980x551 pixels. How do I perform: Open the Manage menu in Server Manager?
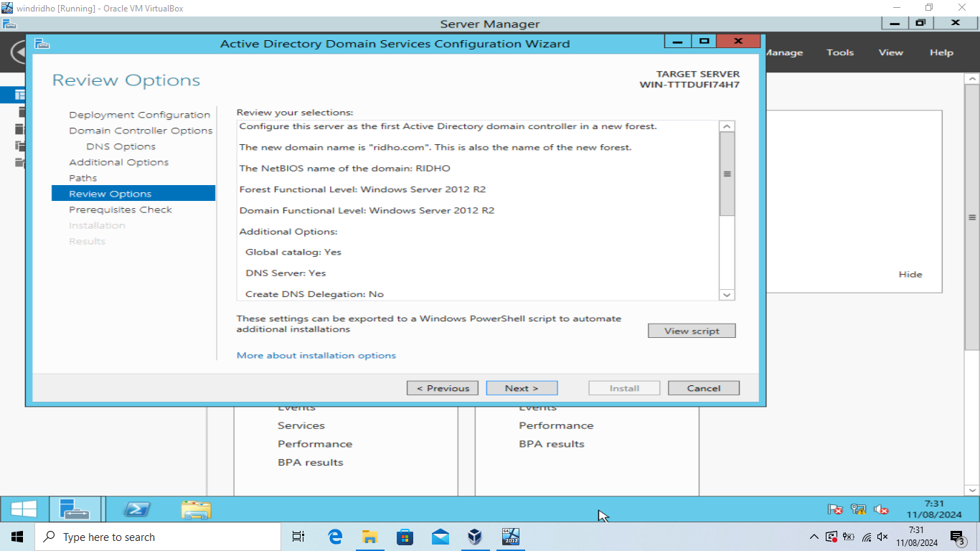[784, 52]
